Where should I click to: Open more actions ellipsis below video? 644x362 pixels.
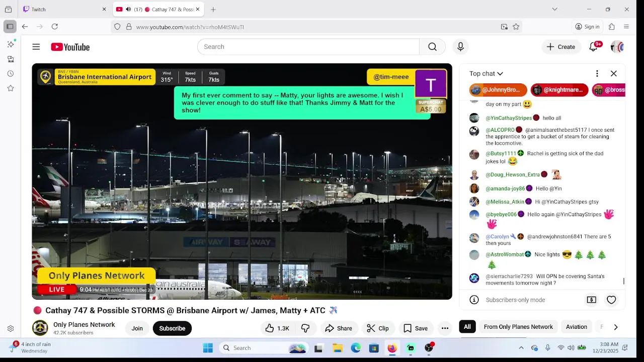coord(445,328)
